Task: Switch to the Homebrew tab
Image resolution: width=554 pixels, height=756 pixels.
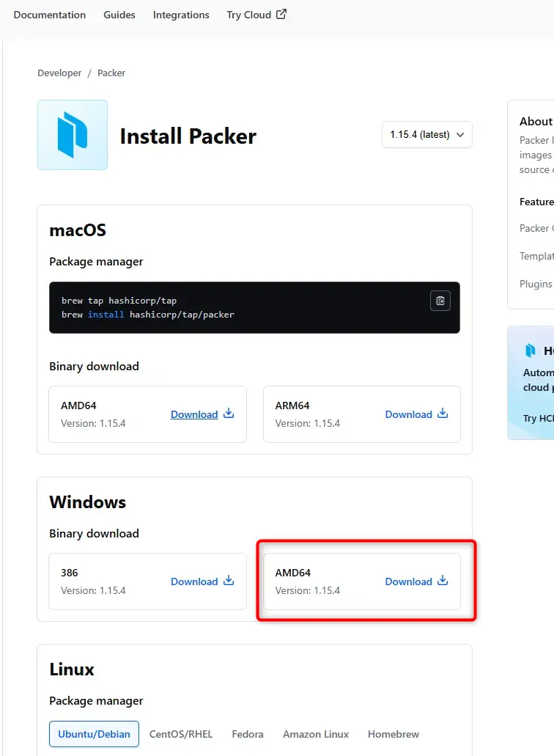Action: point(394,734)
